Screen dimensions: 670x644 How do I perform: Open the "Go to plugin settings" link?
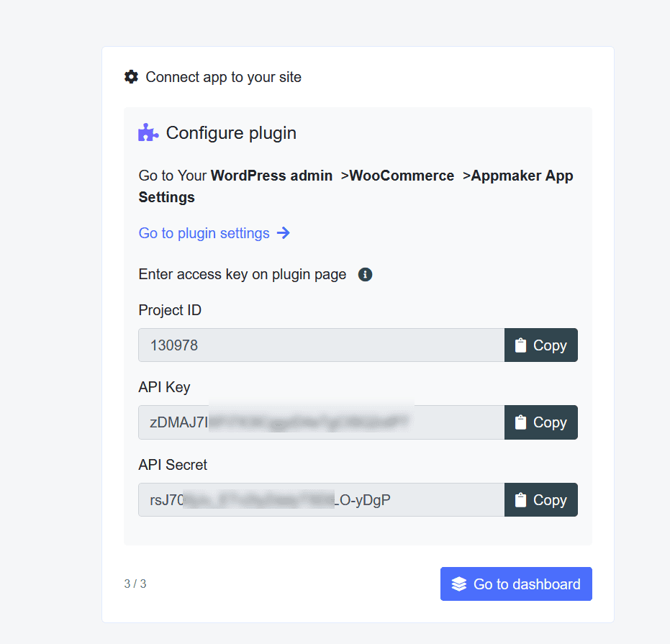(x=204, y=233)
